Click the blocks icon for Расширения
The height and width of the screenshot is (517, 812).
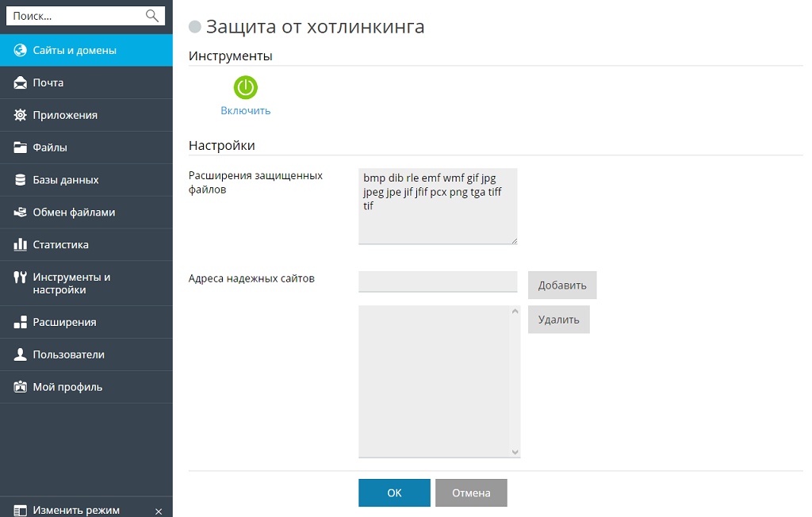[x=20, y=322]
